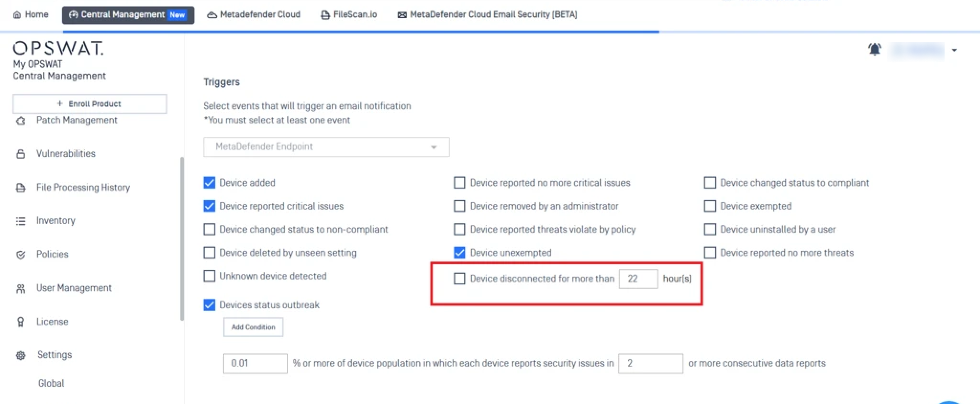This screenshot has height=404, width=980.
Task: Click the File Processing History icon
Action: (x=21, y=188)
